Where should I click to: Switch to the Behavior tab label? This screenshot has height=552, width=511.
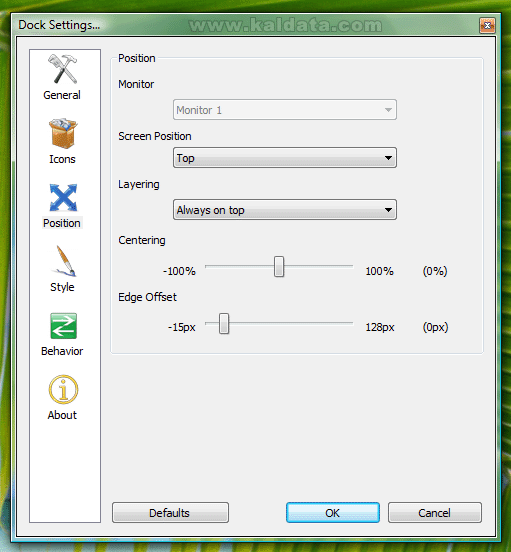[62, 351]
